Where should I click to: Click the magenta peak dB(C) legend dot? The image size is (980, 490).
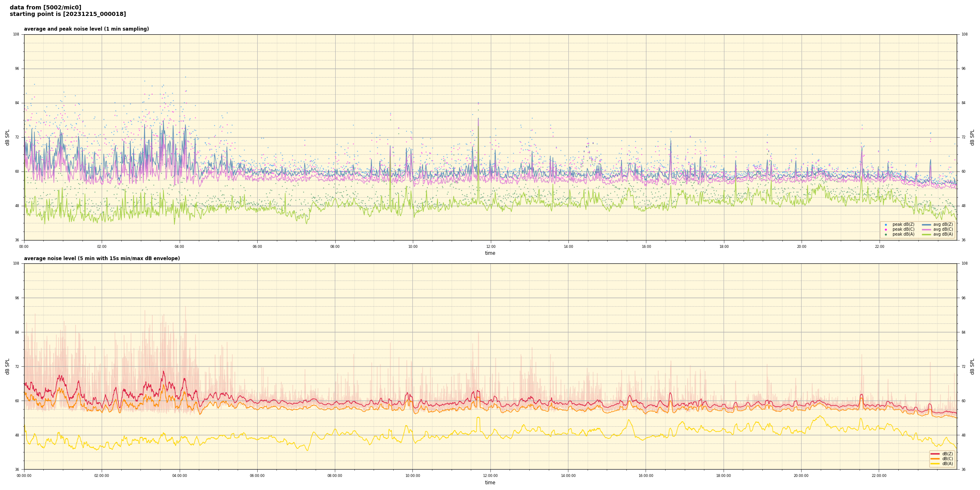pos(886,229)
